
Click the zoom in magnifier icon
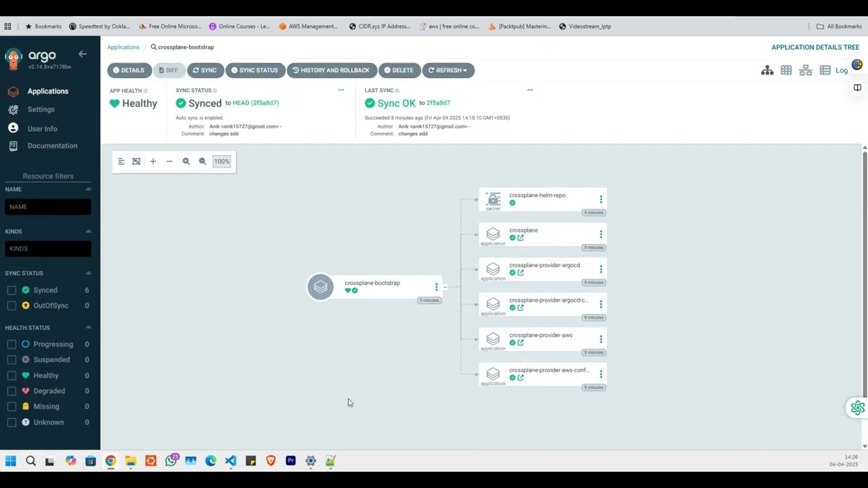(186, 161)
